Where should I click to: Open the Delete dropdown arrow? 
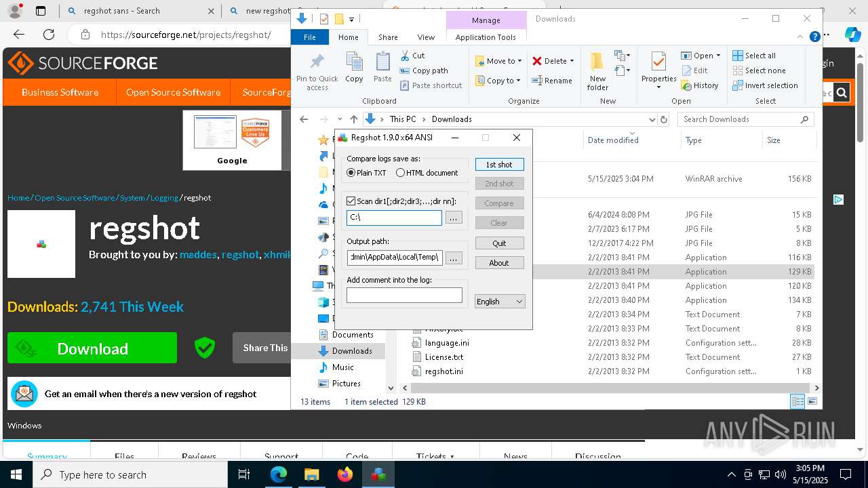(x=572, y=61)
